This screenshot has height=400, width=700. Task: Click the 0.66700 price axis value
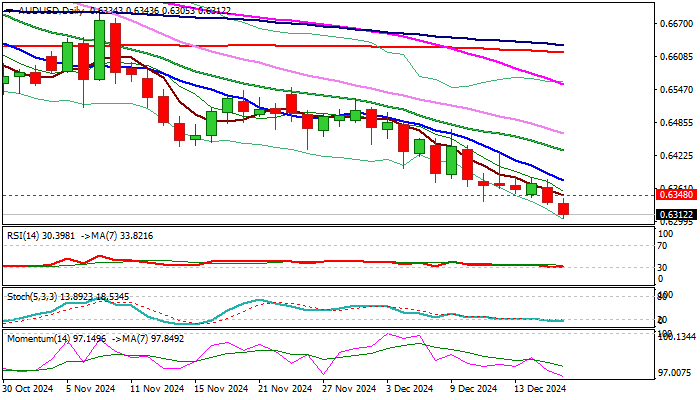676,23
